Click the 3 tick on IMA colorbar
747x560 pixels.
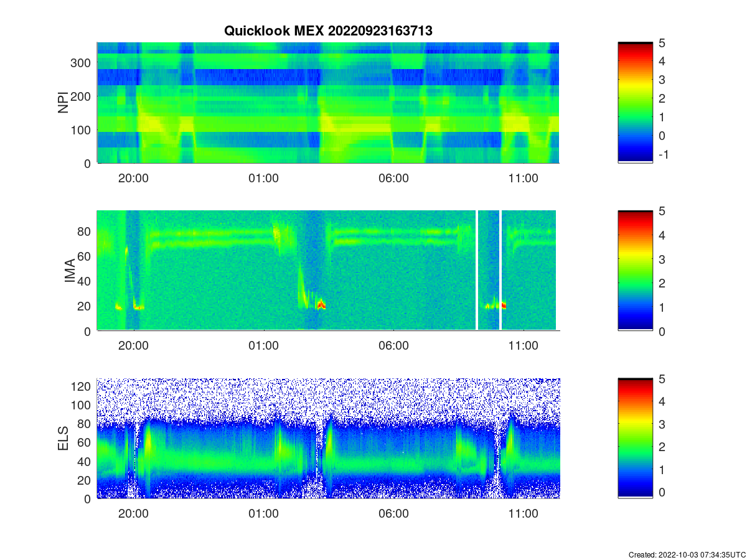pos(662,259)
